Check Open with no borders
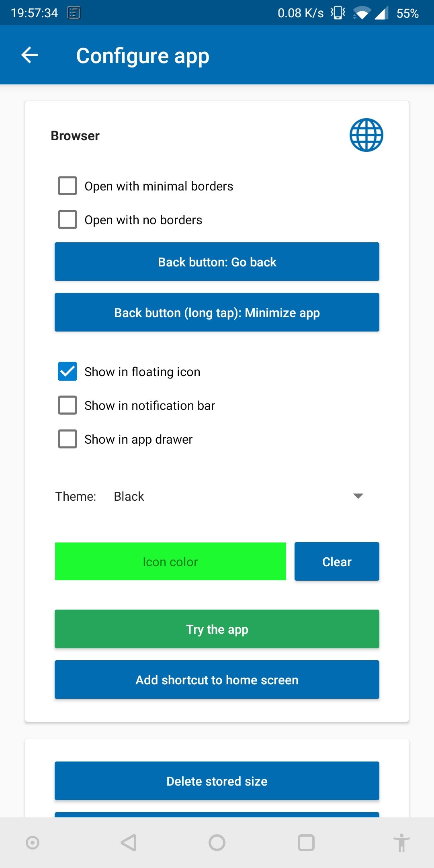This screenshot has width=434, height=868. tap(68, 219)
